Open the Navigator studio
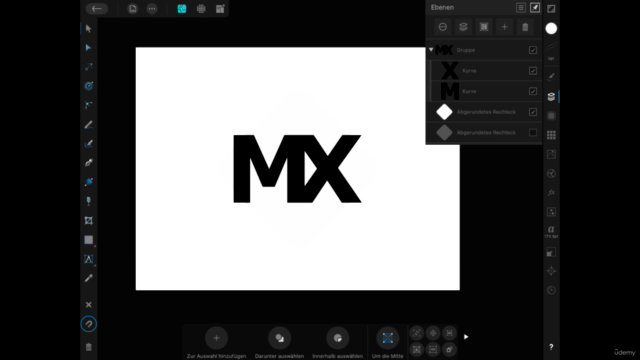 point(551,271)
